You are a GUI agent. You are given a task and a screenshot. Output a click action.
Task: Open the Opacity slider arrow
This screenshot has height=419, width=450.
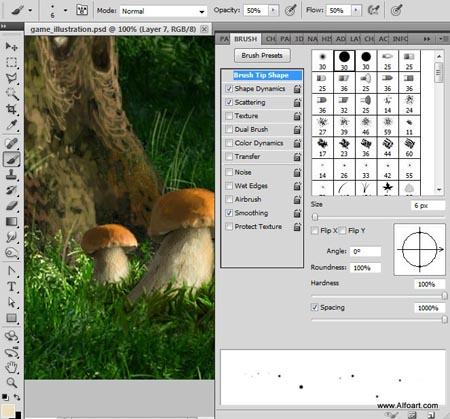[273, 10]
